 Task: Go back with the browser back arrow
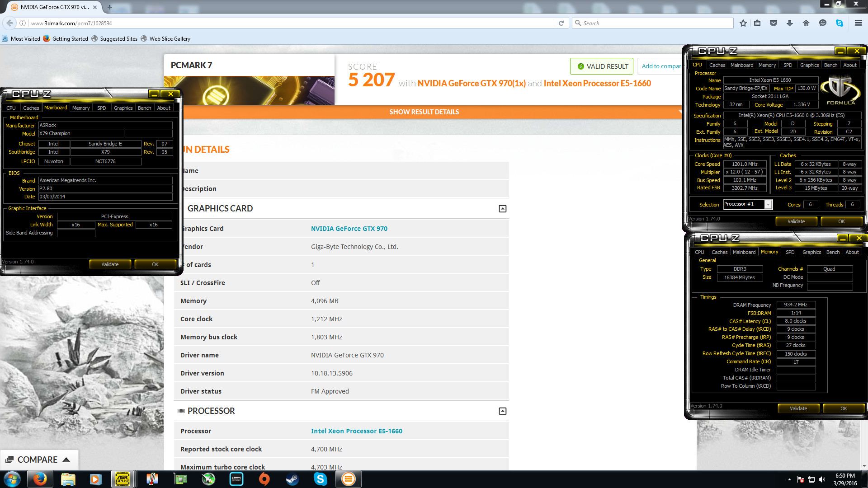tap(9, 23)
